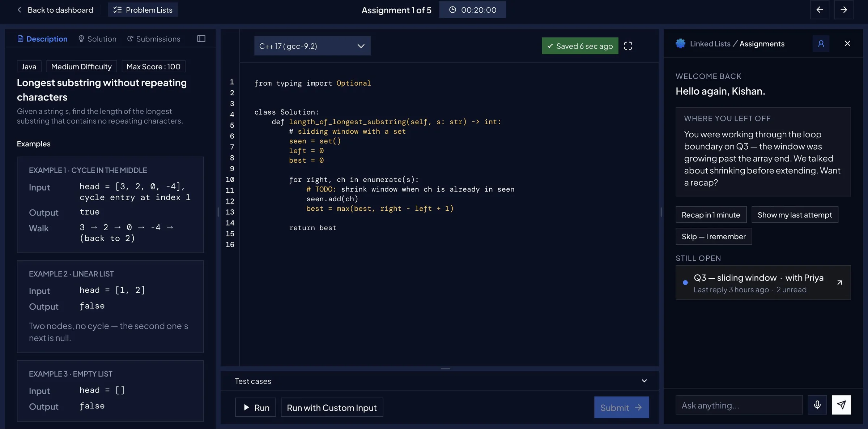Image resolution: width=868 pixels, height=429 pixels.
Task: Submit the solution
Action: 621,408
